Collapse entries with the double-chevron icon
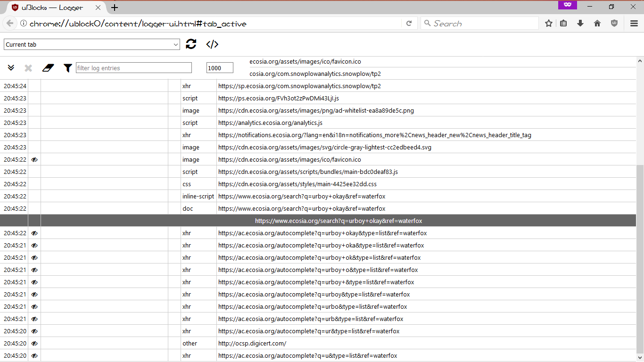This screenshot has height=362, width=644. (x=11, y=67)
